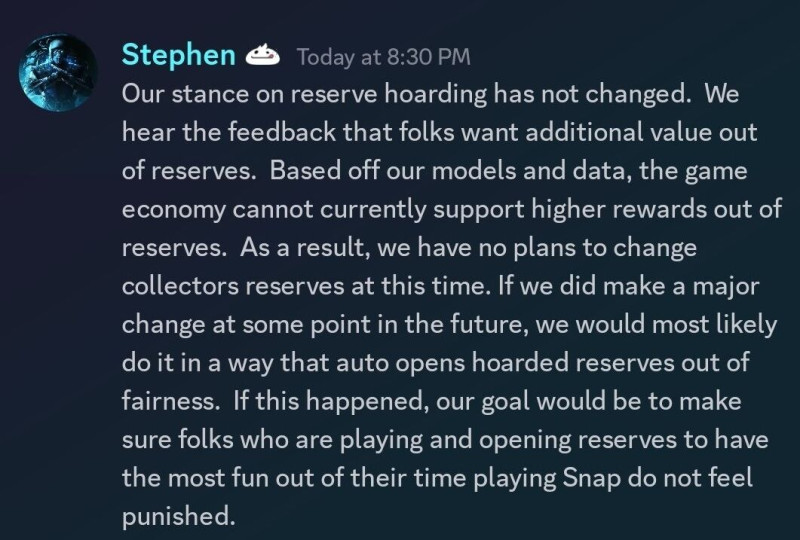The image size is (800, 540).
Task: Click the white role badge icon beside Stephen
Action: [x=263, y=55]
